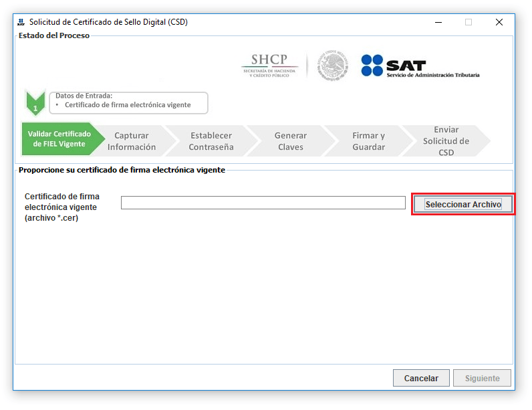Click the Siguiente button

tap(482, 378)
